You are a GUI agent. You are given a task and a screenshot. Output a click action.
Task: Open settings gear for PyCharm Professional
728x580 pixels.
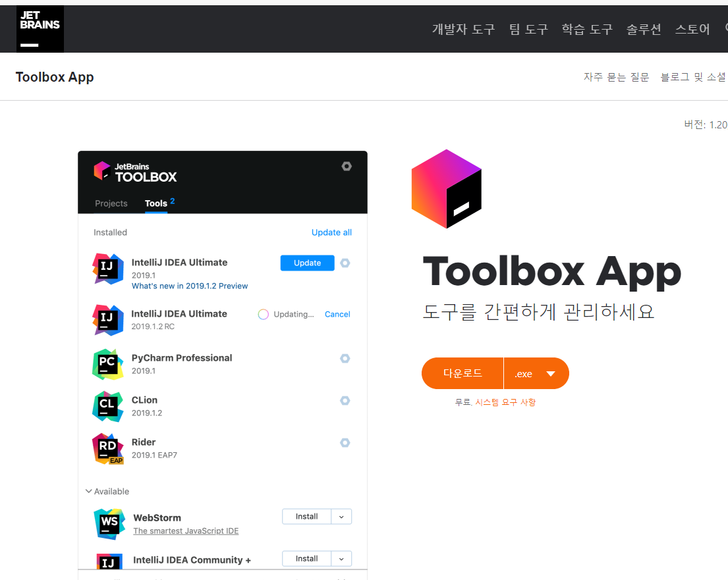(x=345, y=358)
